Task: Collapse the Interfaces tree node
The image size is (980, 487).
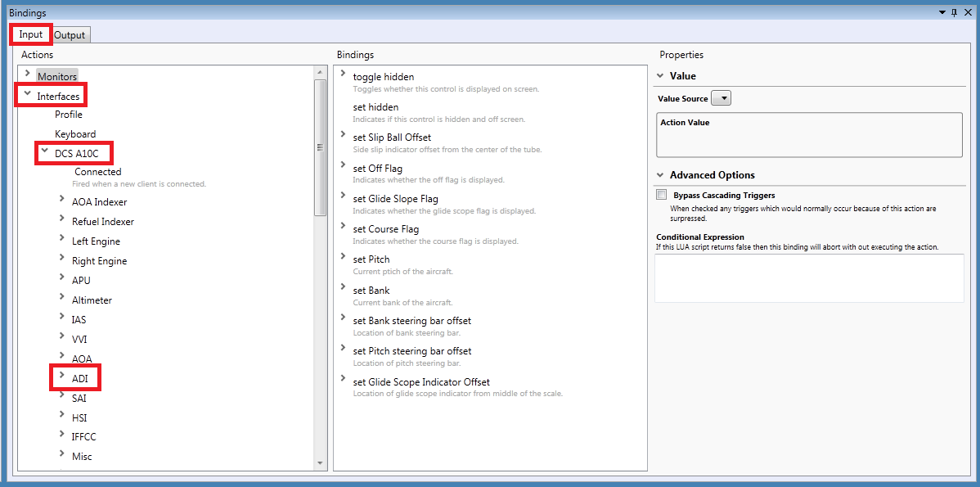Action: [x=28, y=94]
